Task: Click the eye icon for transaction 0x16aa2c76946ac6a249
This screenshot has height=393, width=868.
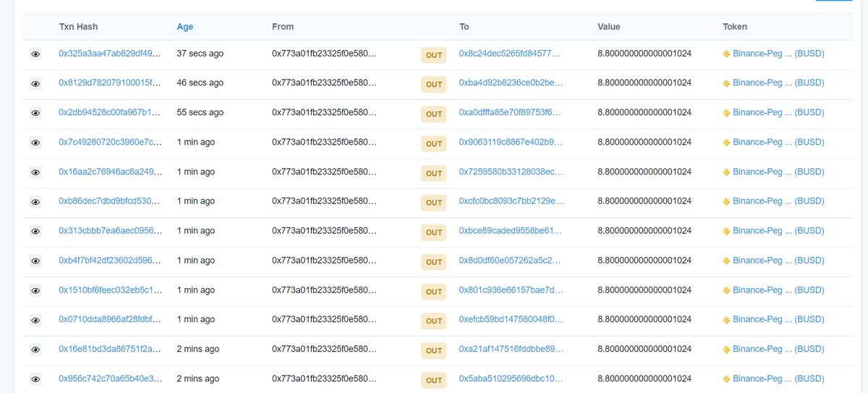Action: pyautogui.click(x=35, y=173)
